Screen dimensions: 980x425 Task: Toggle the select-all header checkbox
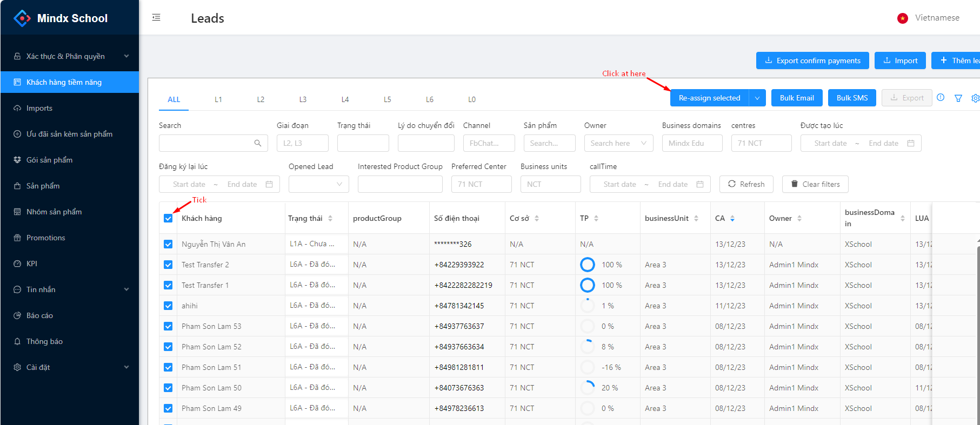tap(168, 218)
